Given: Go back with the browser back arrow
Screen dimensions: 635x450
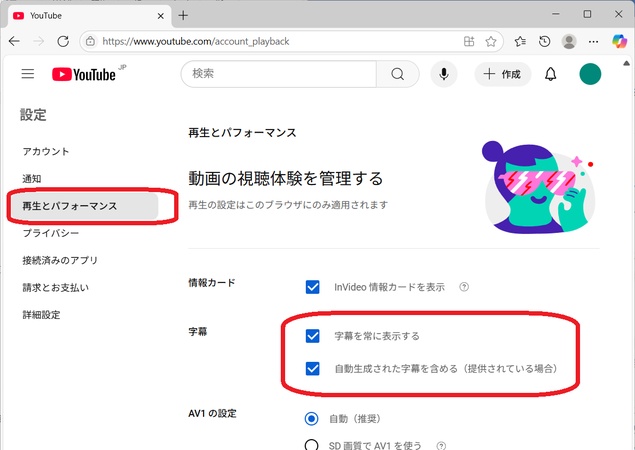Looking at the screenshot, I should pos(15,41).
